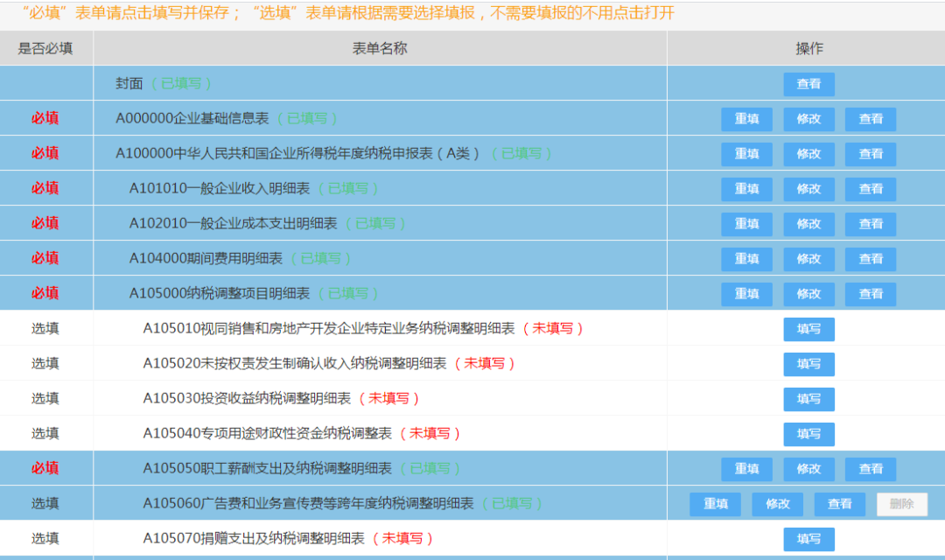This screenshot has width=945, height=560.
Task: Click 重填 for A104000期间费用明细表
Action: coord(746,259)
